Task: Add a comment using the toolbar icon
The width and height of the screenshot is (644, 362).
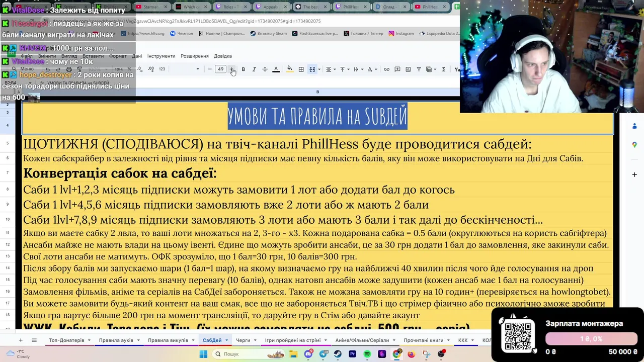Action: (x=397, y=69)
